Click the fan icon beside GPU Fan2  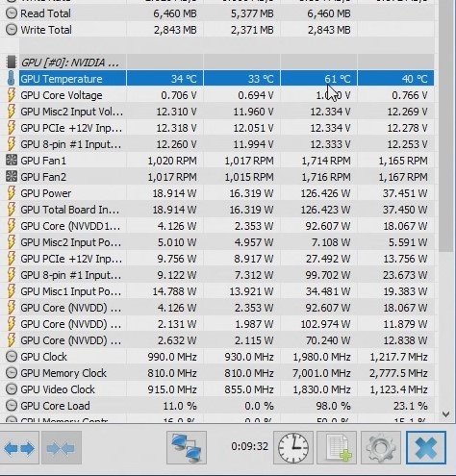(x=12, y=177)
